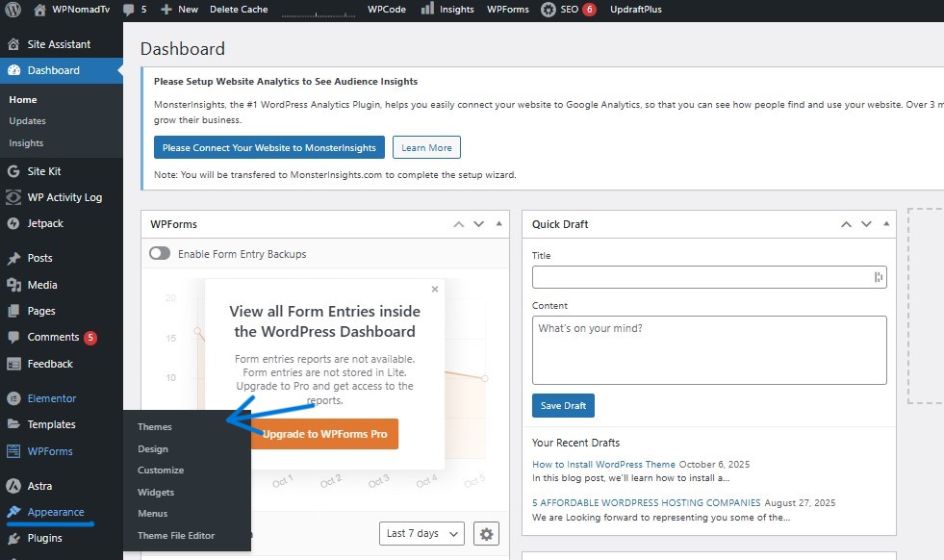Screen dimensions: 944x560
Task: Click the Jetpack icon in sidebar
Action: pos(13,223)
